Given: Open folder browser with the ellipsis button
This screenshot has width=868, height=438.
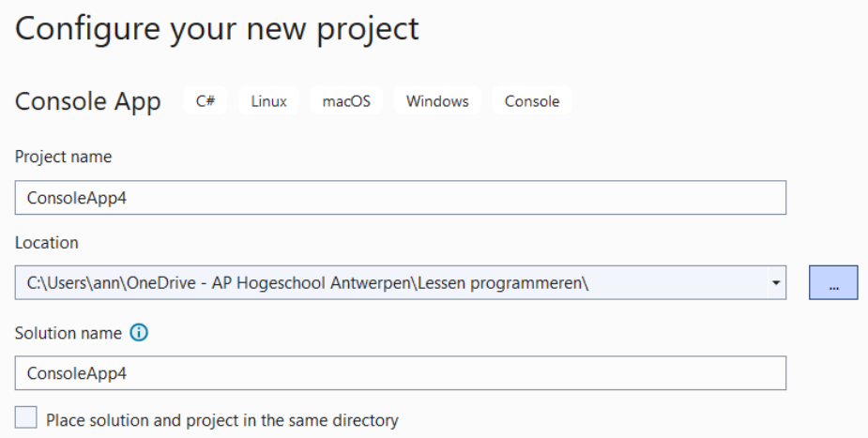Looking at the screenshot, I should [833, 282].
